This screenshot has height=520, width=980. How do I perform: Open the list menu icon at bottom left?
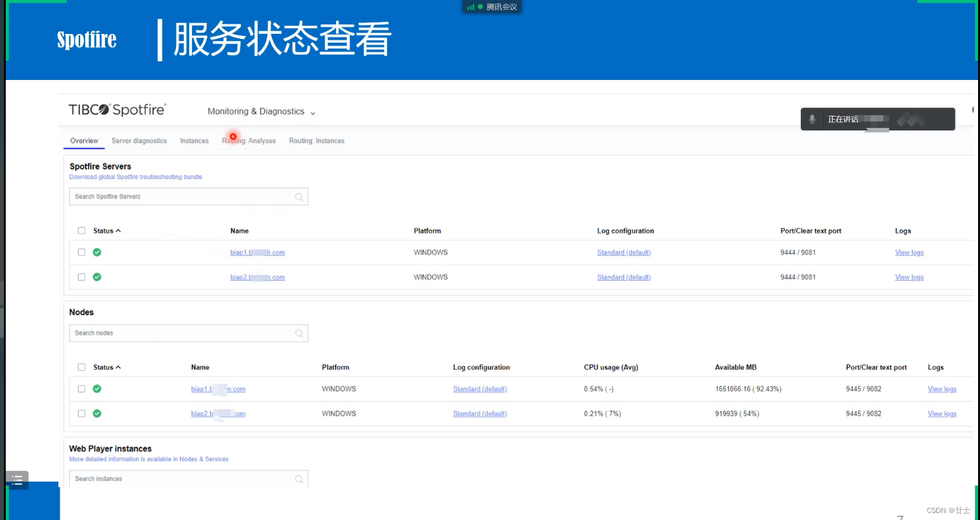[17, 480]
